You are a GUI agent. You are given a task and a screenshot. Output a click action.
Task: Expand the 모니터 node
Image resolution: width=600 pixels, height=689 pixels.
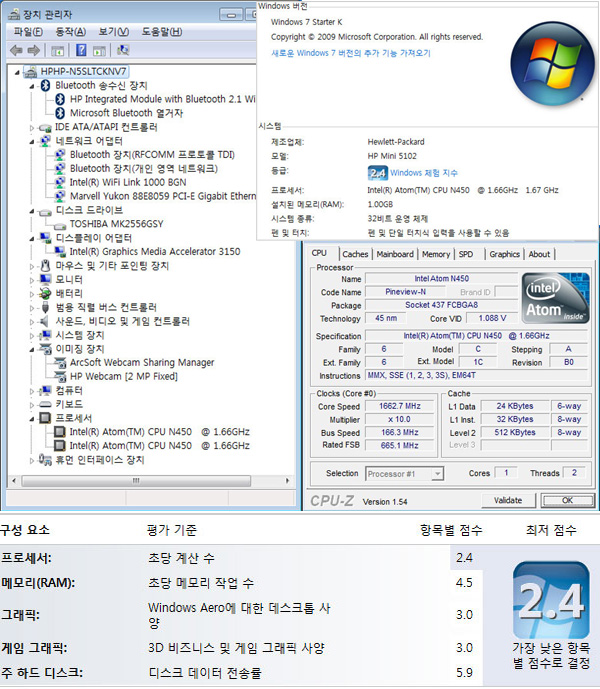point(32,280)
